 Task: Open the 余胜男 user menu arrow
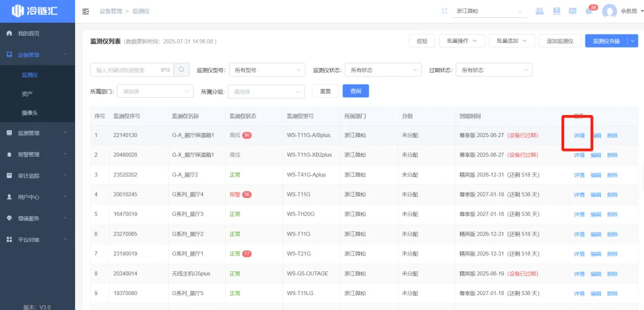pyautogui.click(x=642, y=11)
